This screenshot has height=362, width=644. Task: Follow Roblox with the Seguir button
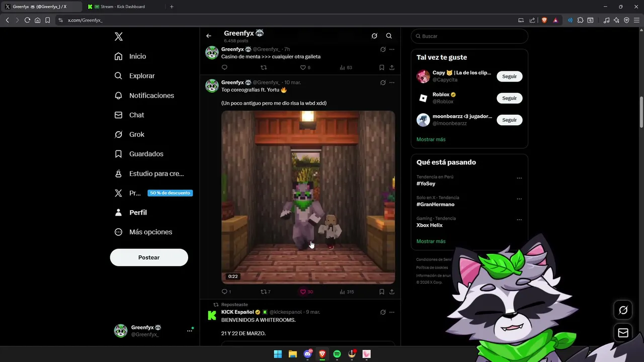coord(509,98)
